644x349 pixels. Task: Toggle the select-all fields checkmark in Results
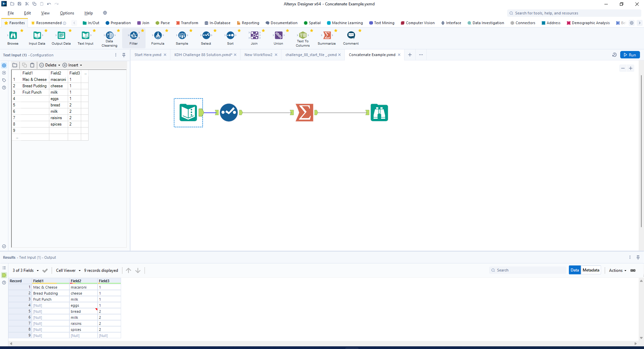[x=45, y=270]
